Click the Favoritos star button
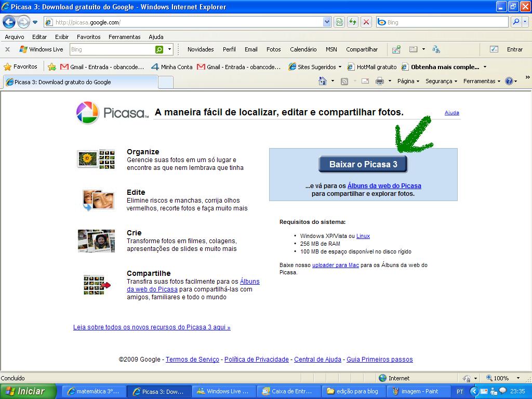532x399 pixels. click(21, 67)
